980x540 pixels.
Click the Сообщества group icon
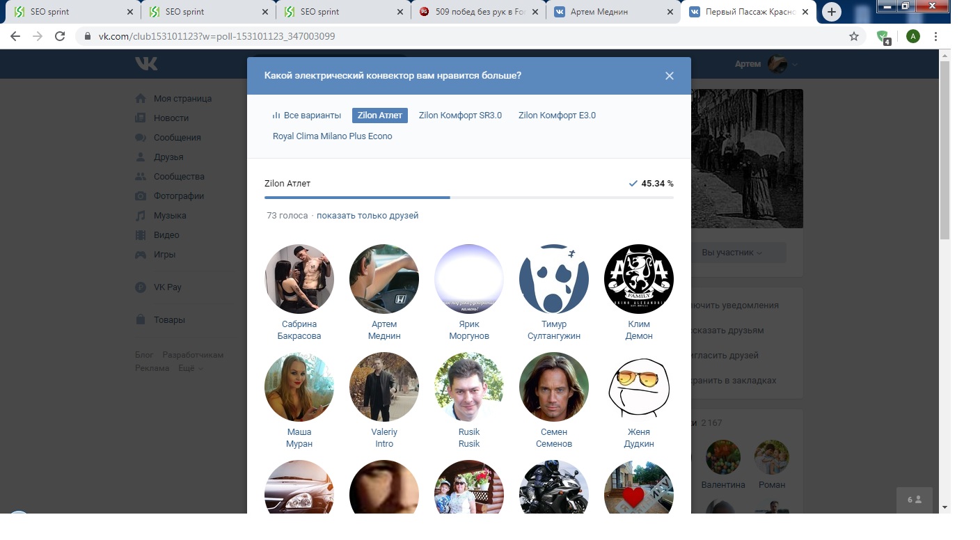coord(141,177)
